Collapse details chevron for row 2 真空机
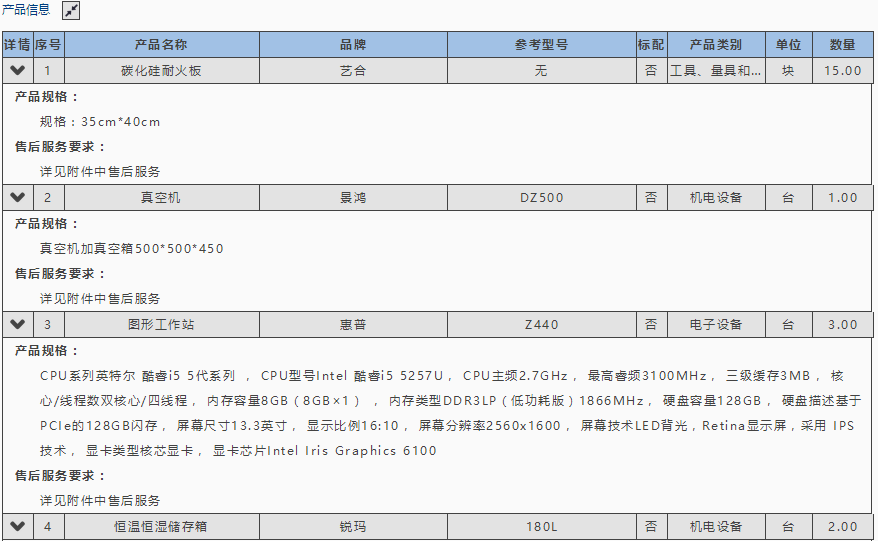The image size is (878, 541). pos(17,198)
